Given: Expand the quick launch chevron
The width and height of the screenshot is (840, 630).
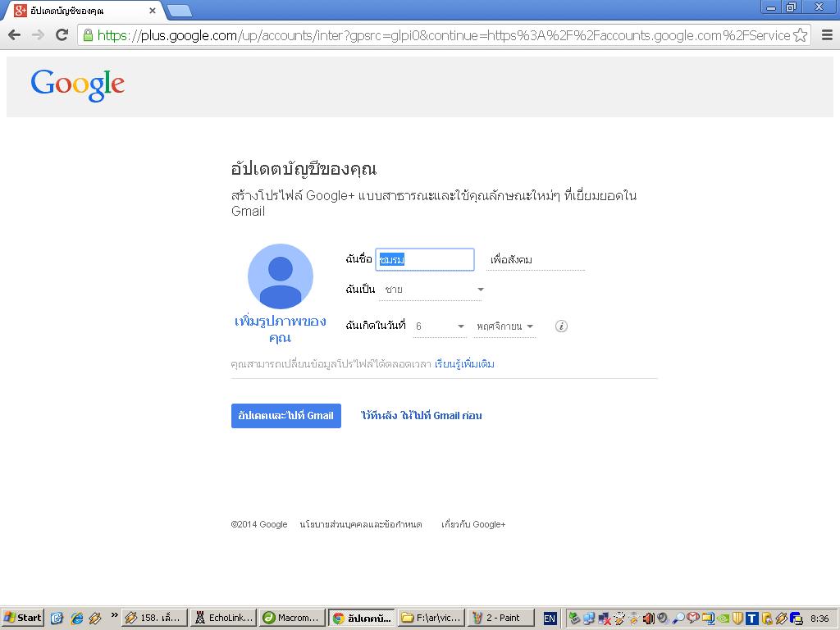Looking at the screenshot, I should (x=114, y=615).
